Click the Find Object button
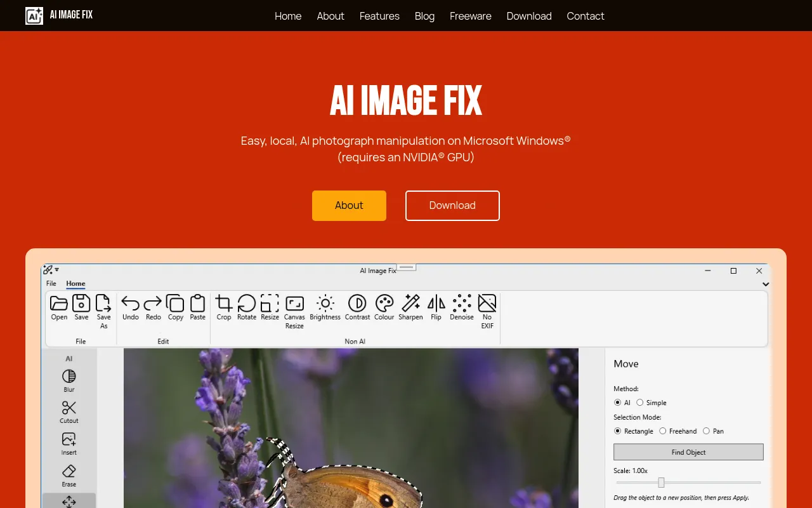 click(688, 452)
